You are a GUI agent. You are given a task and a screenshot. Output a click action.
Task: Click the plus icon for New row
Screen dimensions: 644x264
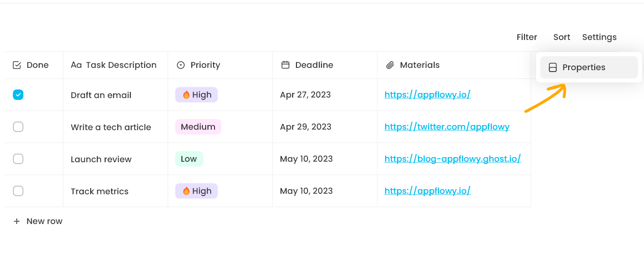click(x=17, y=221)
